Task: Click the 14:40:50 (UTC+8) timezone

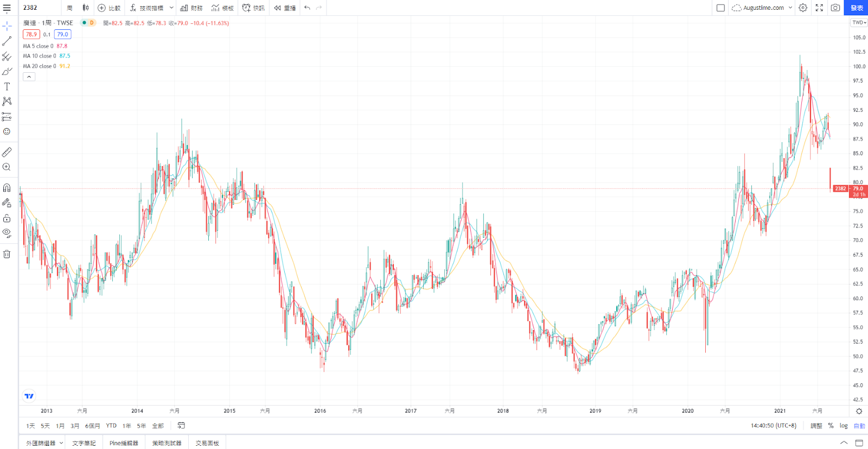Action: tap(774, 426)
